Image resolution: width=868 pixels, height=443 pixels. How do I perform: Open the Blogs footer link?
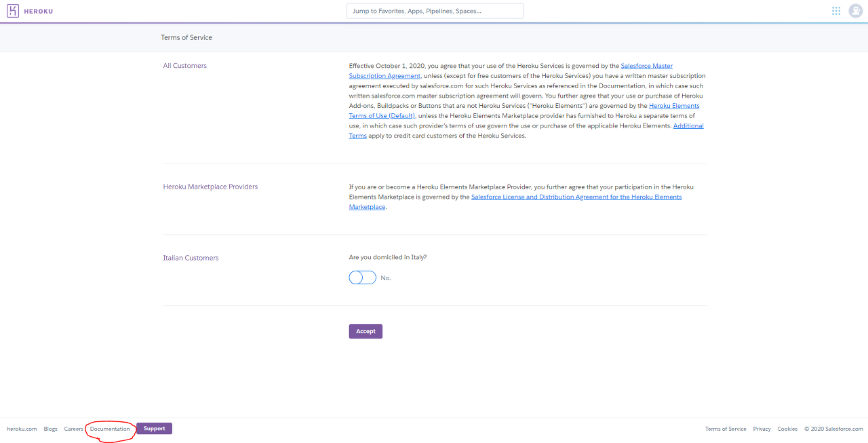[x=50, y=429]
